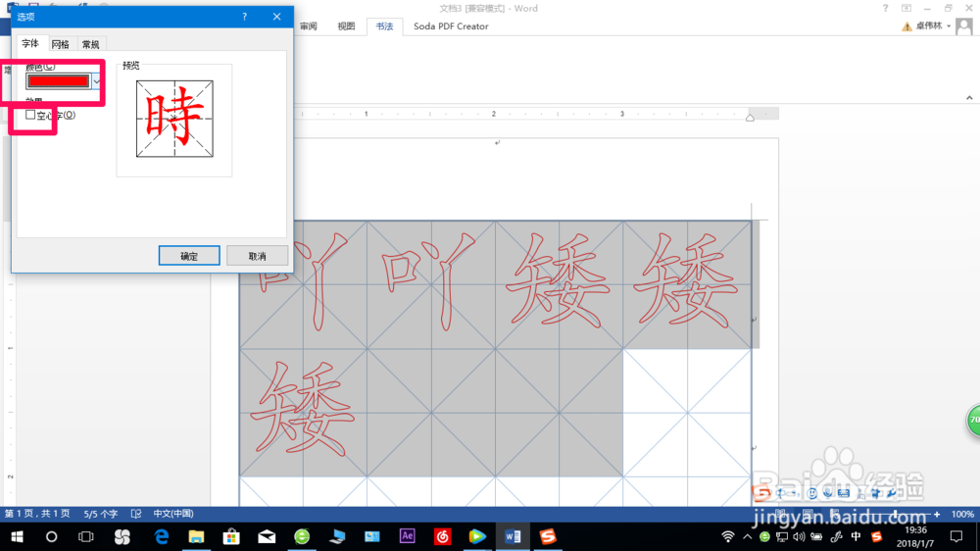
Task: Open Task View on the taskbar
Action: click(x=85, y=536)
